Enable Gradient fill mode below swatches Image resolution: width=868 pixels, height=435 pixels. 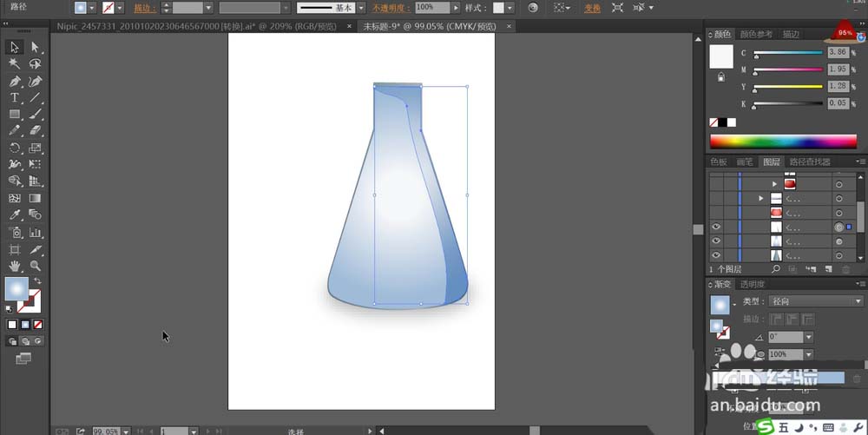tap(25, 325)
